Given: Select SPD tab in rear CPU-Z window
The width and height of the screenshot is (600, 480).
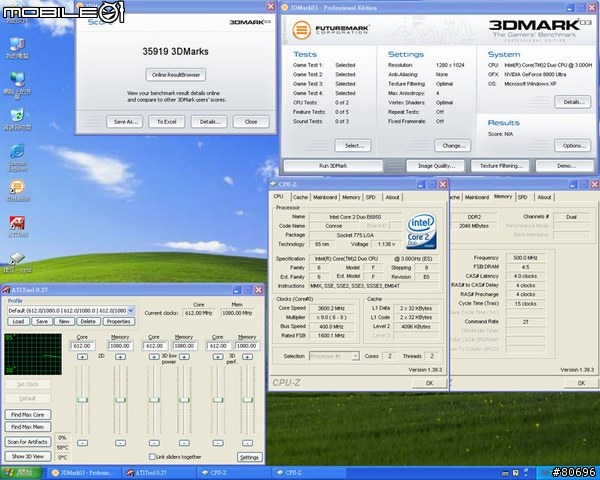Looking at the screenshot, I should pyautogui.click(x=522, y=197).
